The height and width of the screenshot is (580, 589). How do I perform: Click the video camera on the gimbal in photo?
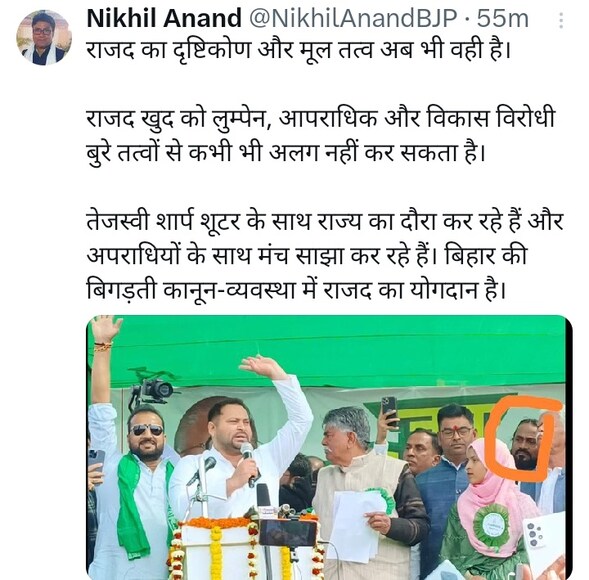[x=154, y=391]
